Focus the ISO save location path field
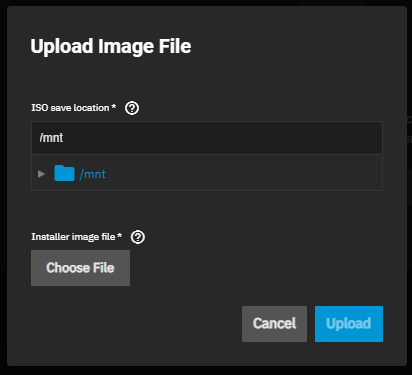Viewport: 412px width, 375px height. point(207,138)
